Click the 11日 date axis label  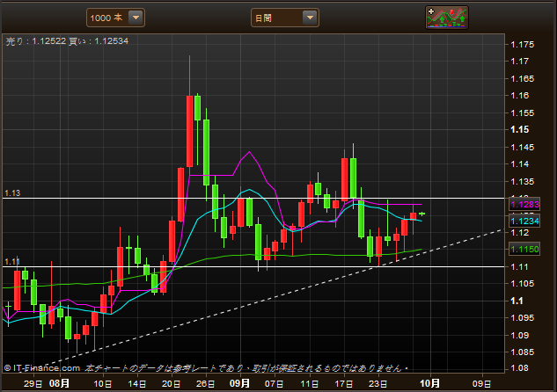pyautogui.click(x=310, y=384)
